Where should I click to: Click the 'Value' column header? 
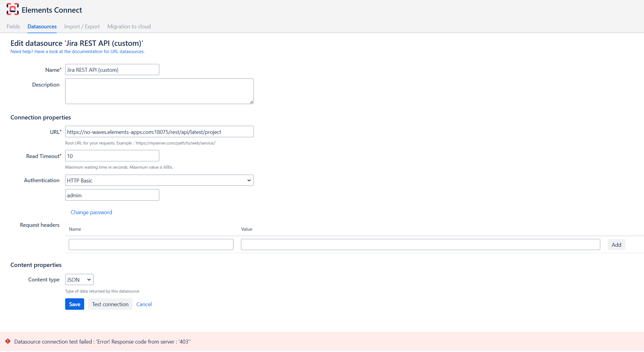click(247, 229)
